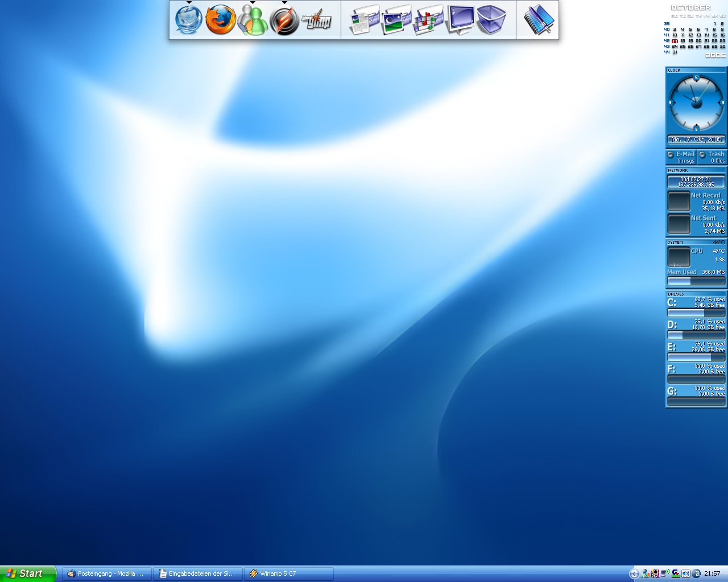728x582 pixels.
Task: Click the Trash 0 files indicator
Action: (x=712, y=157)
